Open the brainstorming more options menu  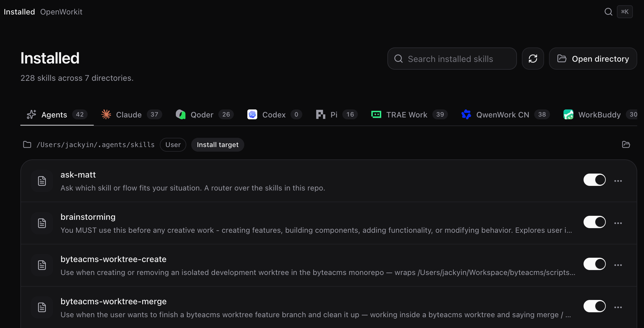coord(618,223)
